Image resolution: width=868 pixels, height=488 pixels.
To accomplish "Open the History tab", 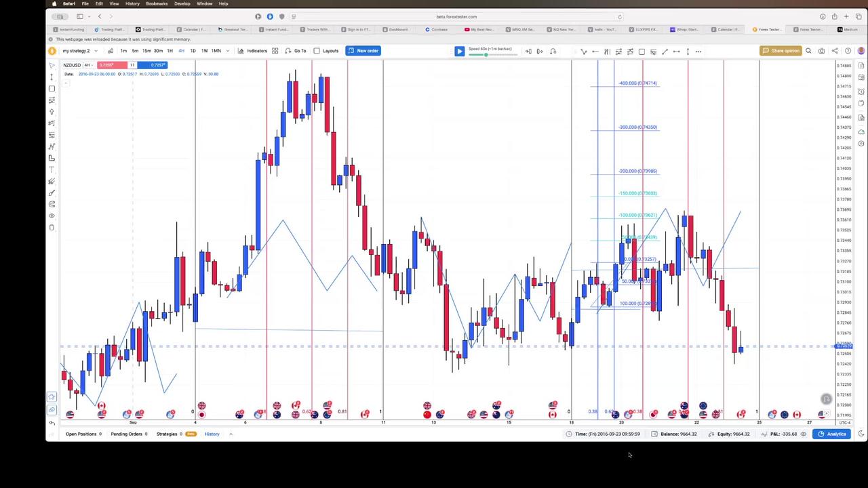I will pos(212,434).
